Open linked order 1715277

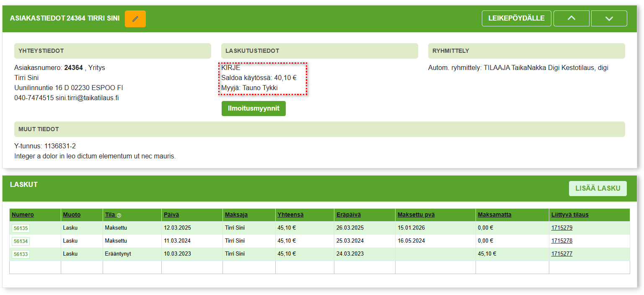coord(561,254)
